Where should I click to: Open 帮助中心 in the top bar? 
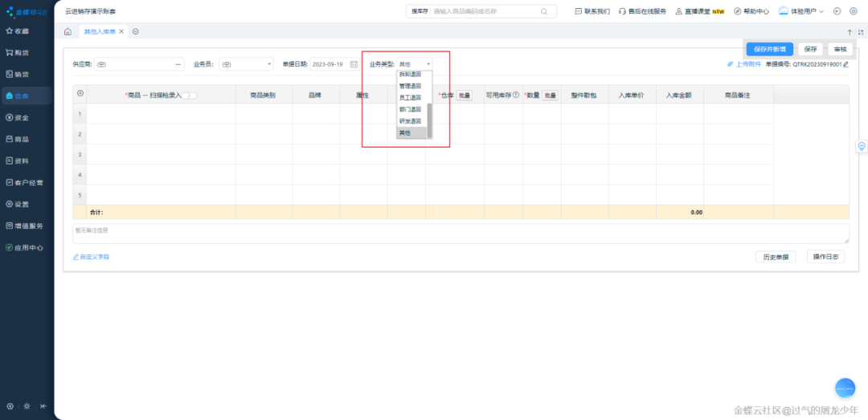(x=751, y=11)
